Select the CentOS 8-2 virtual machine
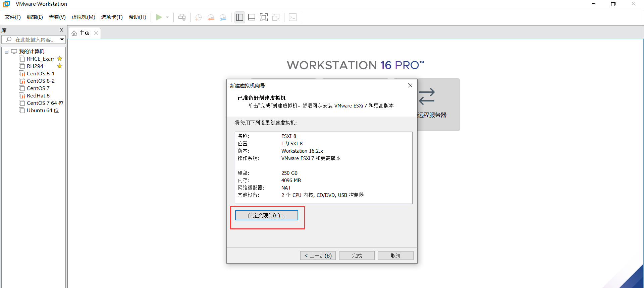 point(41,81)
